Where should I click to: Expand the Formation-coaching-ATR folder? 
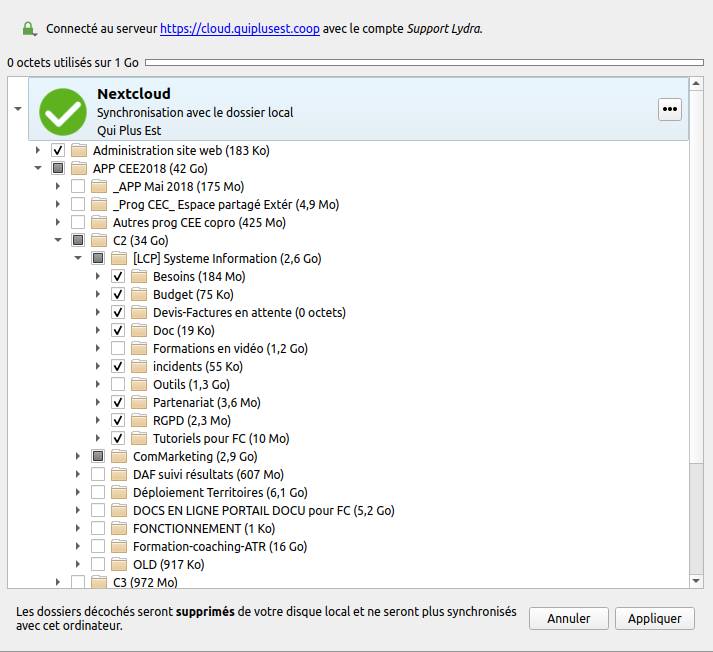(x=78, y=546)
